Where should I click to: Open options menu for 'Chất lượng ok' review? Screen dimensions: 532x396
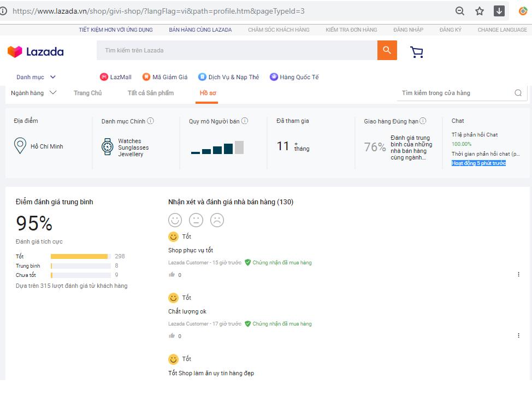518,335
